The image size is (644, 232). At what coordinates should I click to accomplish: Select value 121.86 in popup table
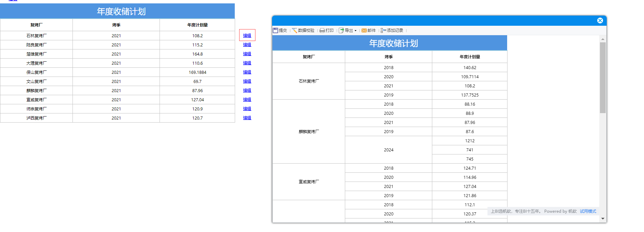470,195
